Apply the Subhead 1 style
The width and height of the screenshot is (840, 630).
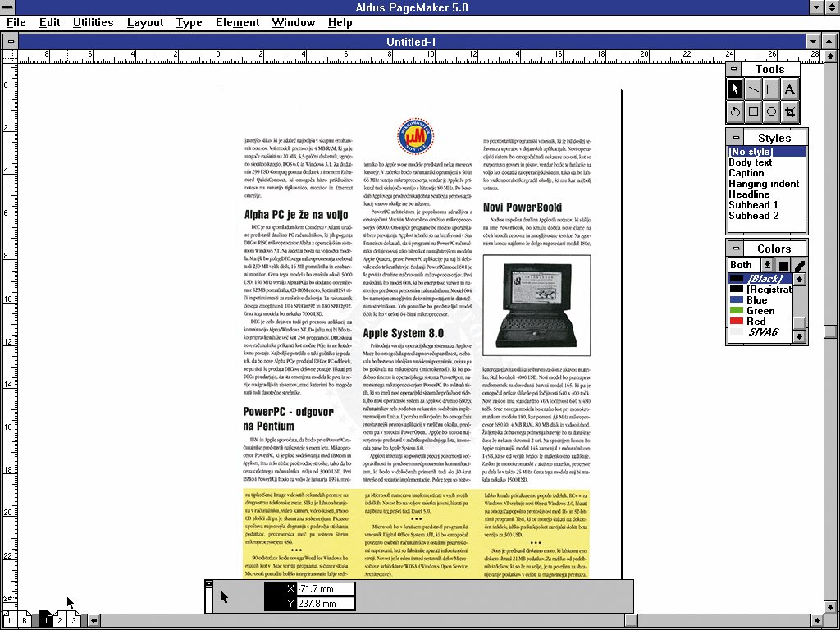point(767,205)
